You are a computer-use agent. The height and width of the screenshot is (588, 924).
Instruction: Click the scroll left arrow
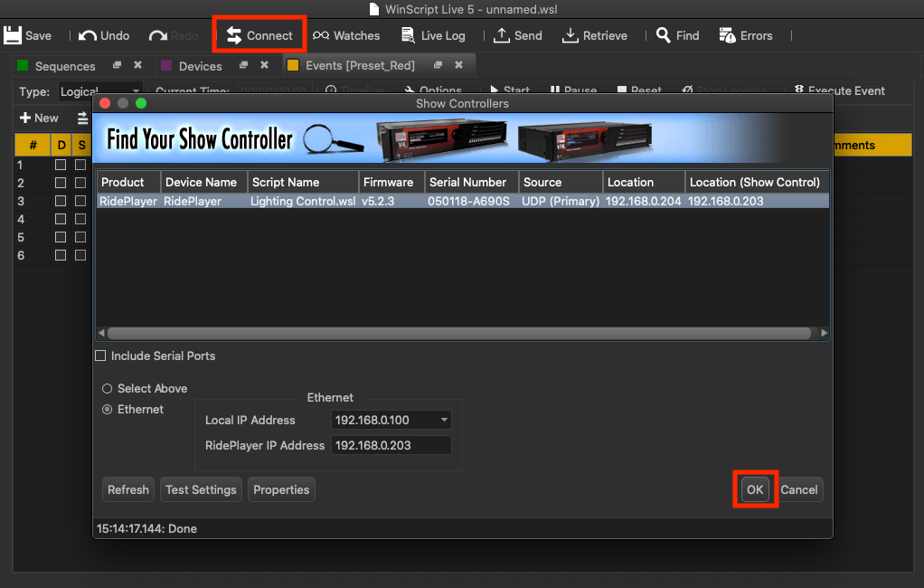pyautogui.click(x=101, y=333)
